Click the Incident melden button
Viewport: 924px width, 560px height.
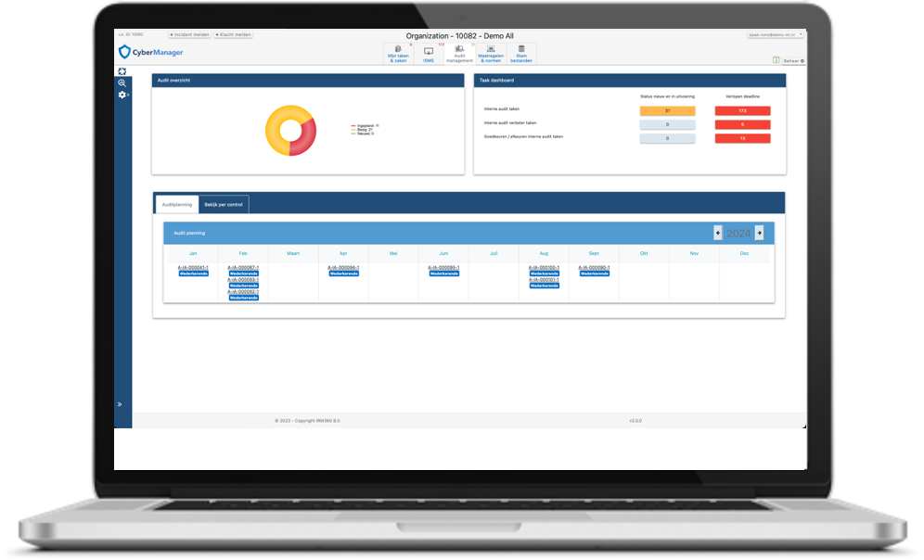coord(188,34)
